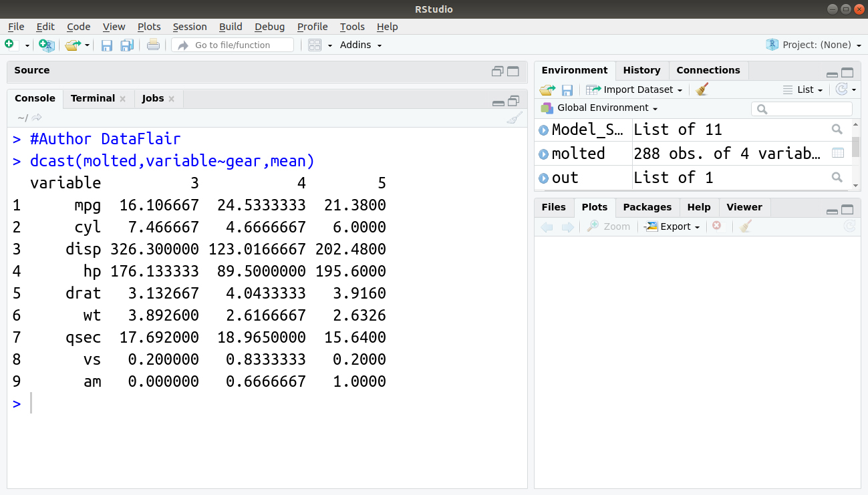
Task: Focus the Go to file/function field
Action: (233, 45)
